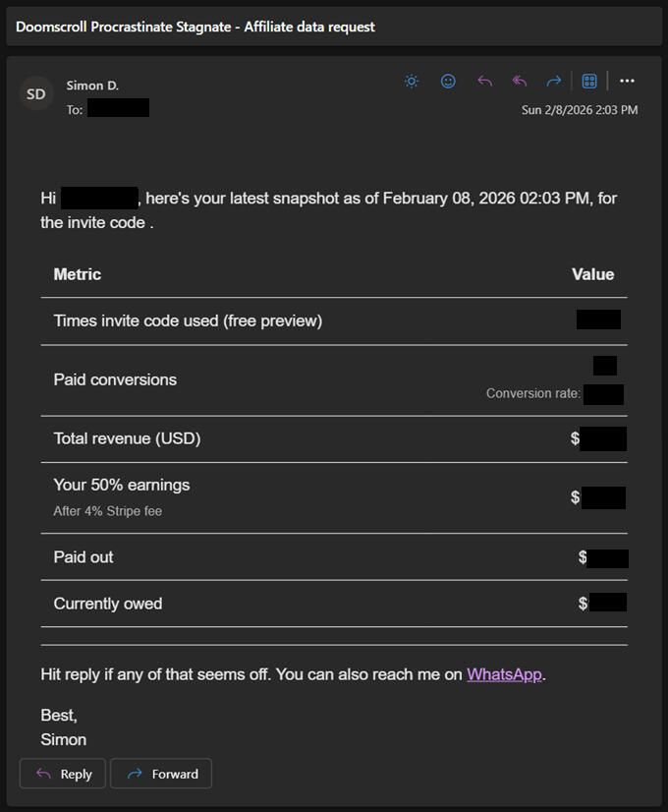This screenshot has height=812, width=668.
Task: Click the single-arrow reply icon in header
Action: (x=484, y=82)
